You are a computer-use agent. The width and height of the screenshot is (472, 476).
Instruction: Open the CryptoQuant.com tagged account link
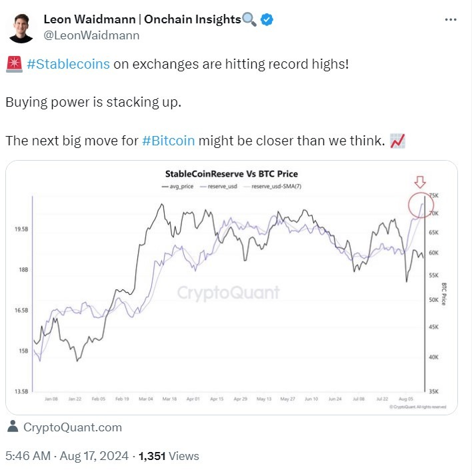coord(72,427)
